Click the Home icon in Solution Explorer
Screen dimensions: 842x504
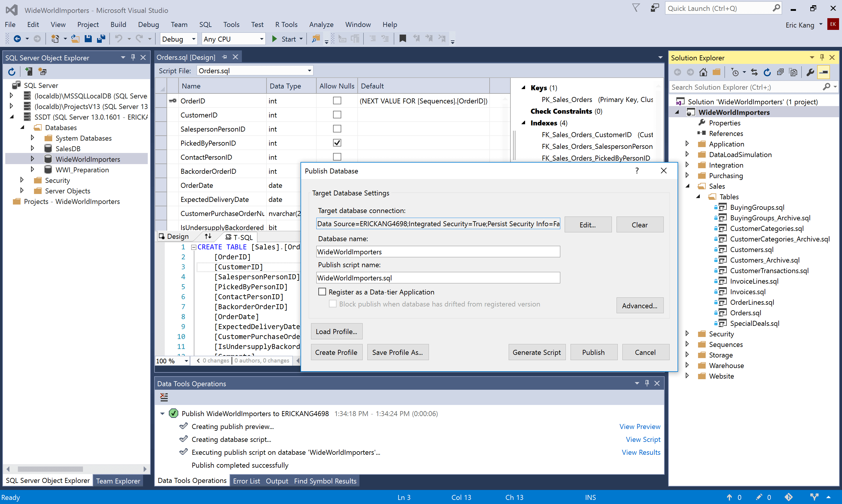pyautogui.click(x=703, y=72)
